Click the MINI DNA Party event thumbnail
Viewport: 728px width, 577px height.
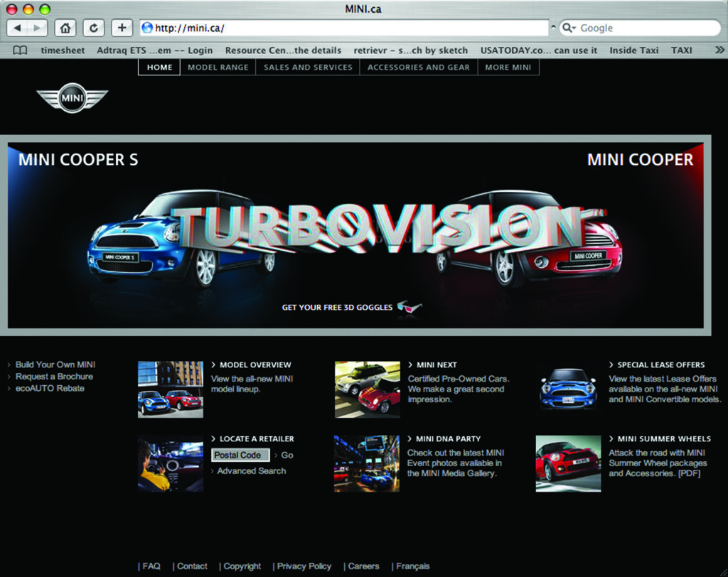tap(367, 463)
